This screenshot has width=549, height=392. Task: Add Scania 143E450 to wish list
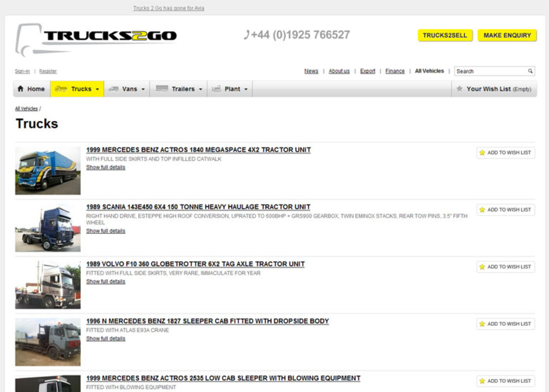[505, 210]
